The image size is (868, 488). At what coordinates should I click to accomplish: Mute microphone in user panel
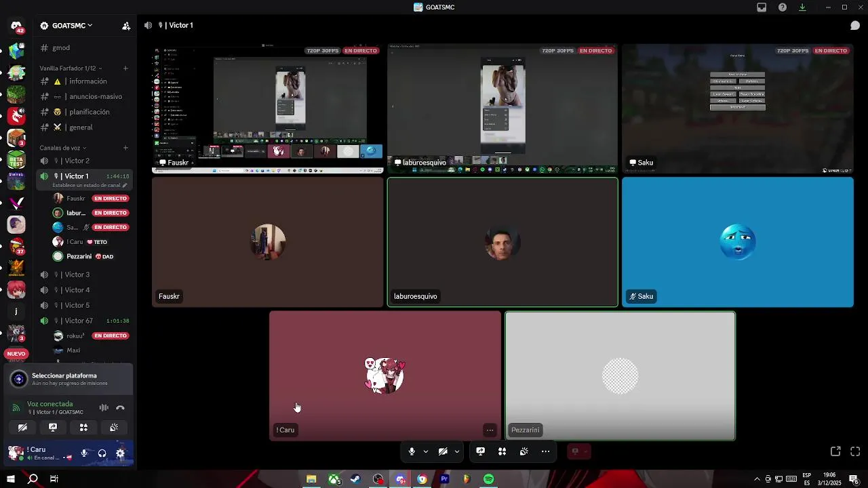coord(84,453)
